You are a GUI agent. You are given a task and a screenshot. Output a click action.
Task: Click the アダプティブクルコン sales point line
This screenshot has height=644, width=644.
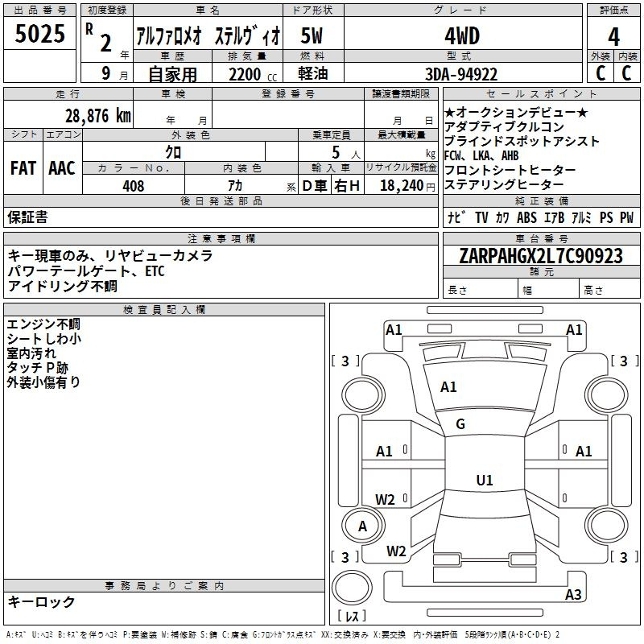(505, 126)
